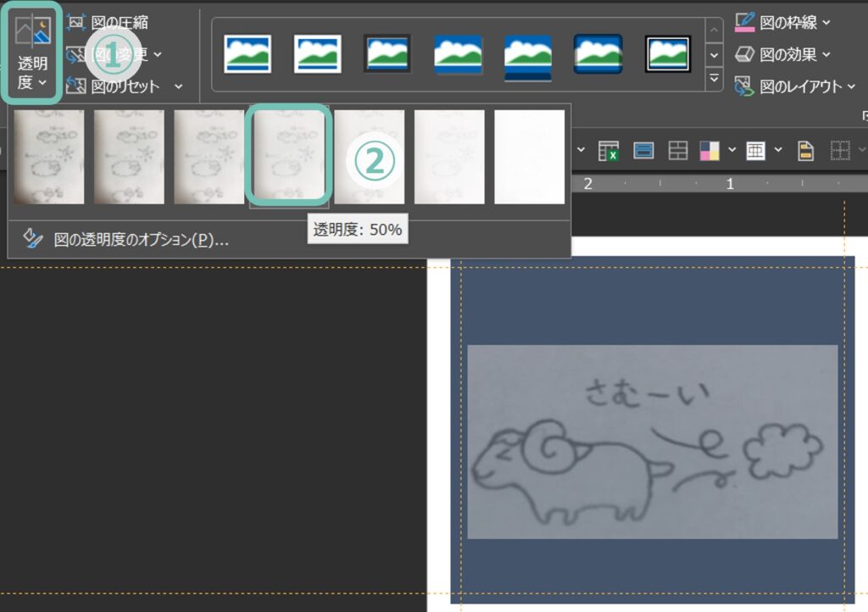Select the second transparency preset thumbnail
Screen dimensions: 868x612
coord(129,157)
